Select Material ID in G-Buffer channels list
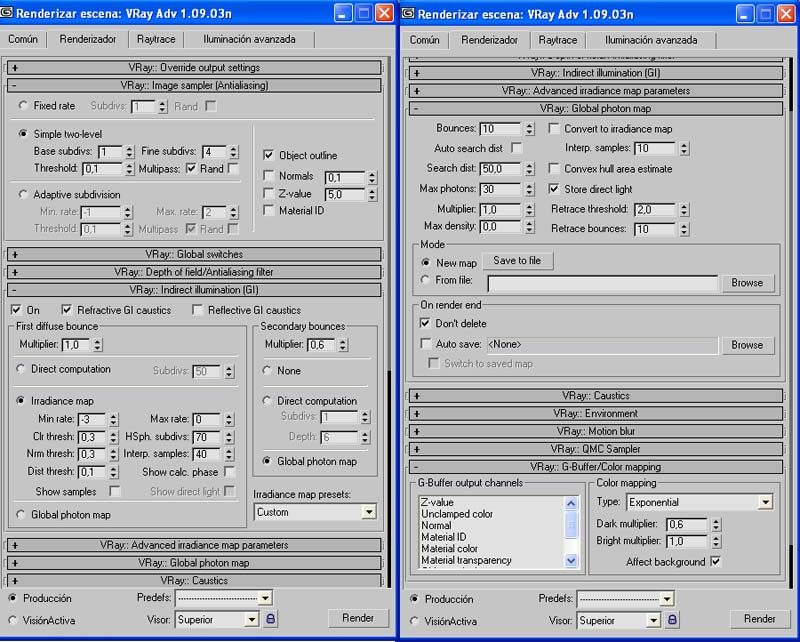Viewport: 800px width, 642px height. 444,537
